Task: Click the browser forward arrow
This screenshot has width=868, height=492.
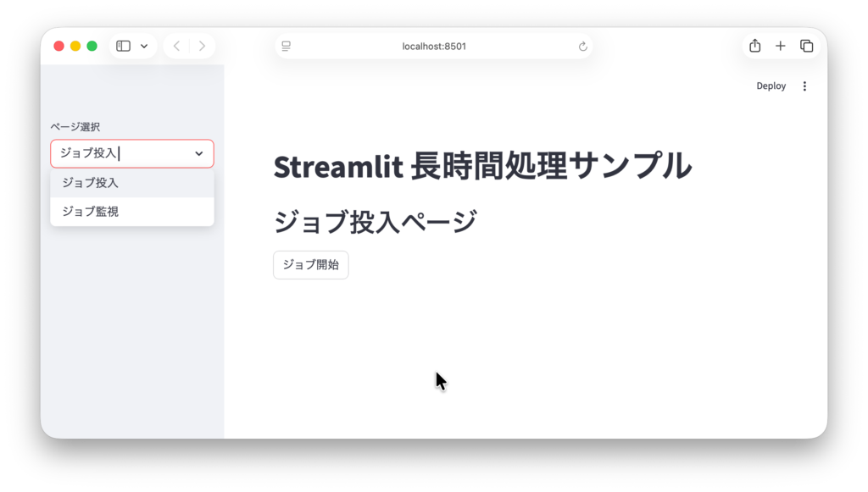Action: pyautogui.click(x=202, y=46)
